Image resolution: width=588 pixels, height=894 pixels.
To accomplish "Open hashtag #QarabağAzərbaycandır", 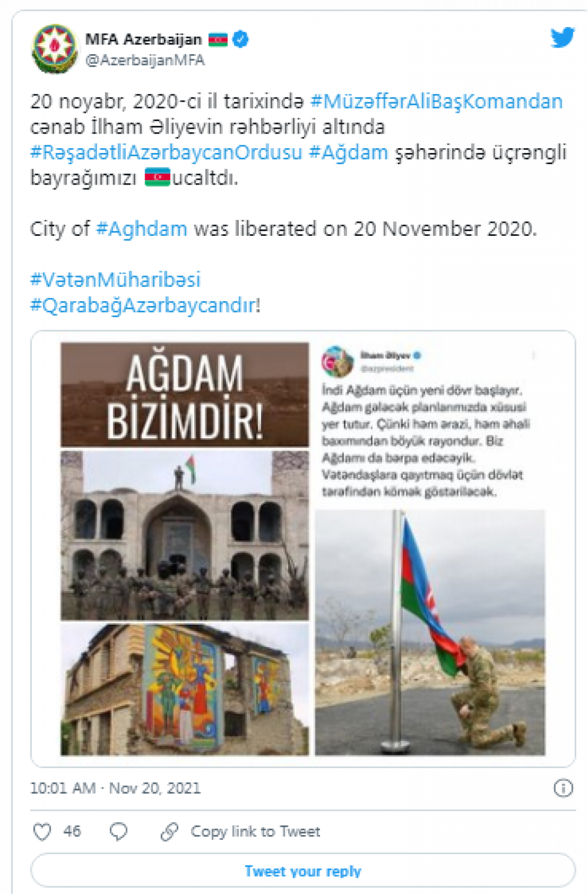I will click(143, 305).
